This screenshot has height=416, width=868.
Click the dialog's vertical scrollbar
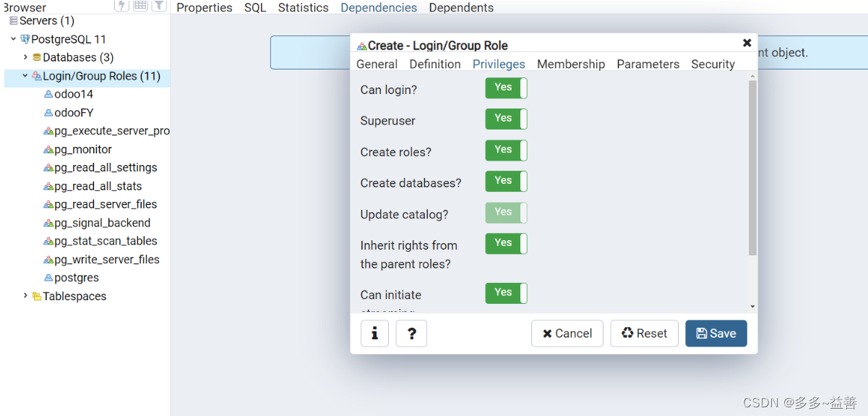tap(752, 166)
